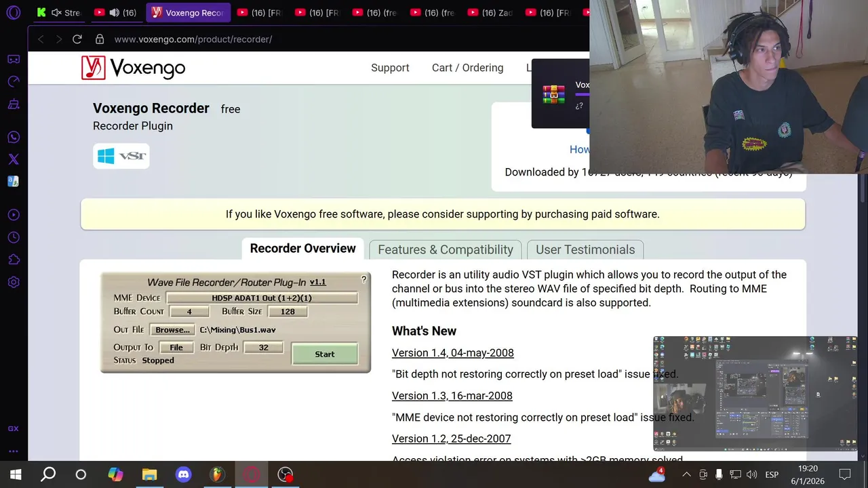Open the Version 1.4, 04-may-2008 link
Screen dimensions: 868x488
[x=453, y=352]
